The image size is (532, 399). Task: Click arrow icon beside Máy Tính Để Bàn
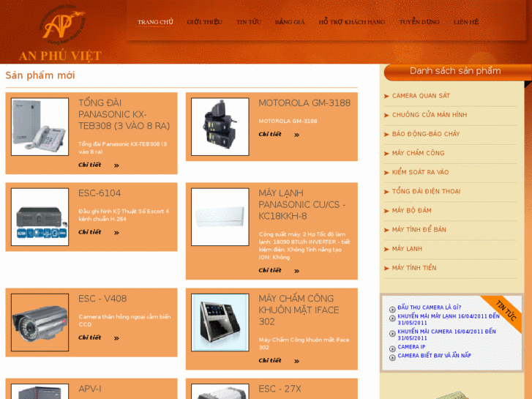tap(386, 230)
